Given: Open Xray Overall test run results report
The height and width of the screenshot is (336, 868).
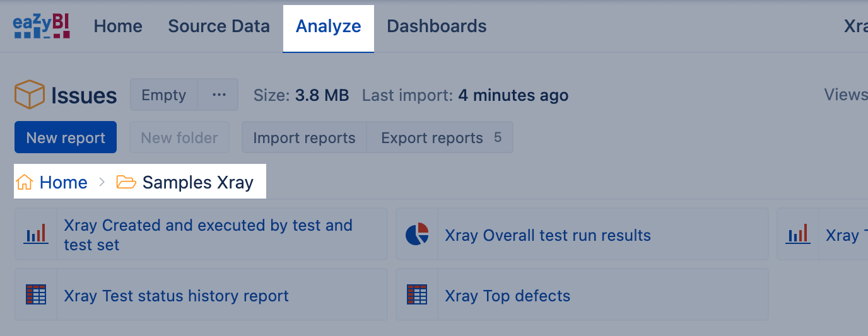Looking at the screenshot, I should [548, 236].
